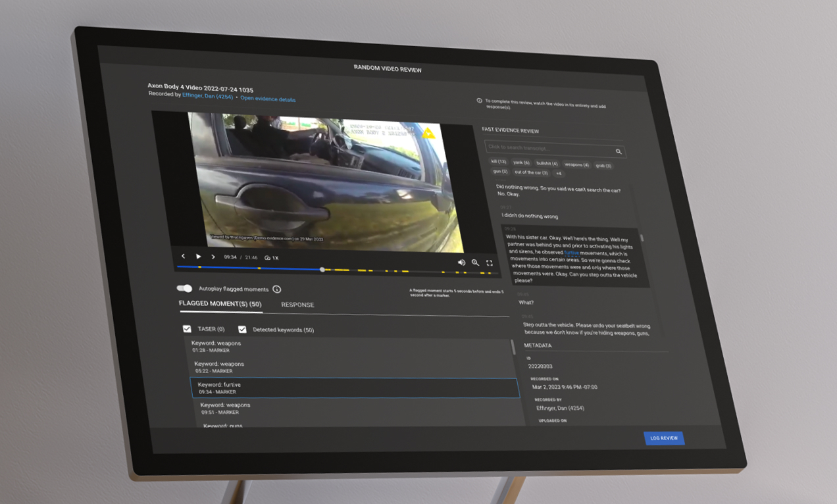Toggle the Autoplay flagged moments switch
This screenshot has height=504, width=837.
coord(184,288)
